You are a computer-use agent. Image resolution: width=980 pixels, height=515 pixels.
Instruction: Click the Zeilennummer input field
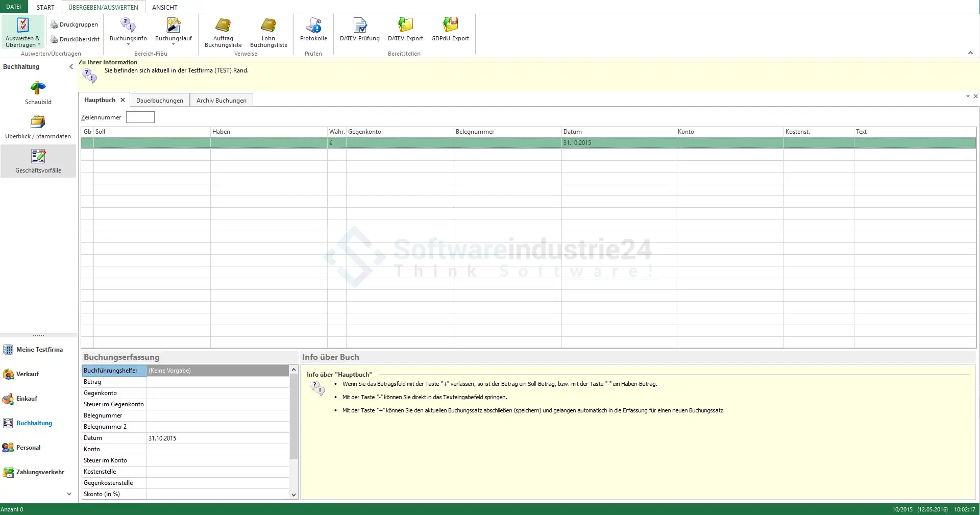140,117
